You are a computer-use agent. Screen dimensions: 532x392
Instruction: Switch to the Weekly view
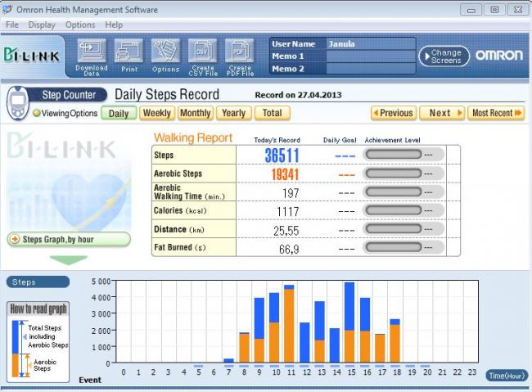156,114
